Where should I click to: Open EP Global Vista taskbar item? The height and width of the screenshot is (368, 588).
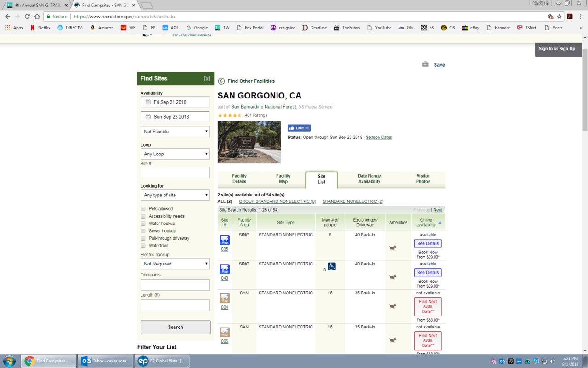pos(162,361)
